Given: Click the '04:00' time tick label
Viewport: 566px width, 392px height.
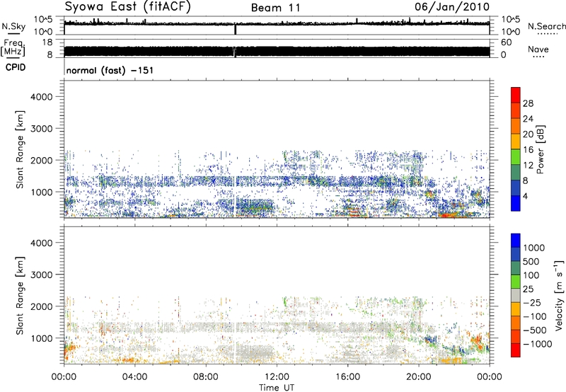Looking at the screenshot, I should click(x=134, y=377).
